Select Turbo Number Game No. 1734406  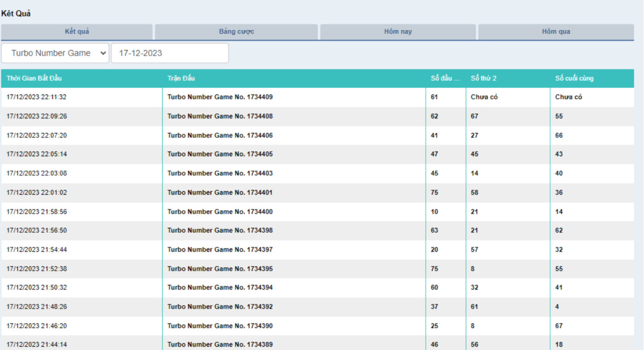[220, 135]
